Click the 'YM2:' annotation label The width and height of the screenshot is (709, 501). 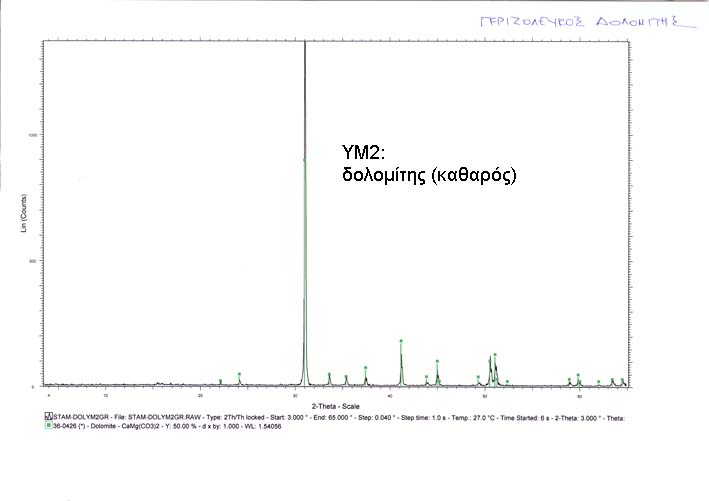(x=357, y=153)
